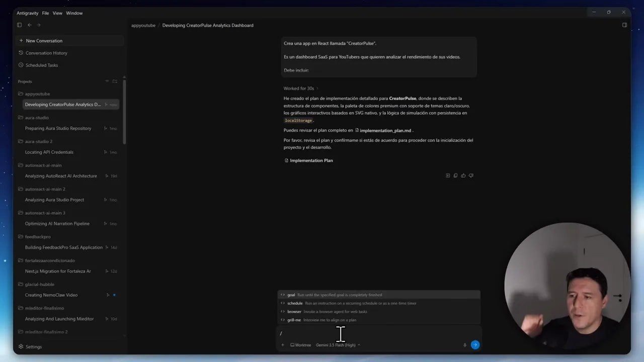This screenshot has height=362, width=644.
Task: Open the Antigravity menu
Action: [28, 13]
